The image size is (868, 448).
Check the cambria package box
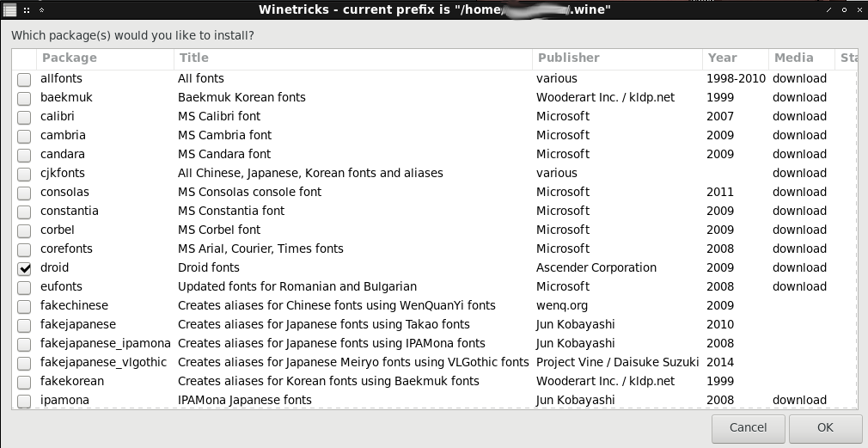point(24,136)
